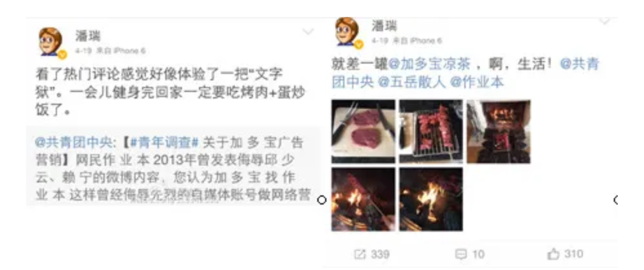
Task: Expand the right post's chevron menu
Action: pos(605,20)
